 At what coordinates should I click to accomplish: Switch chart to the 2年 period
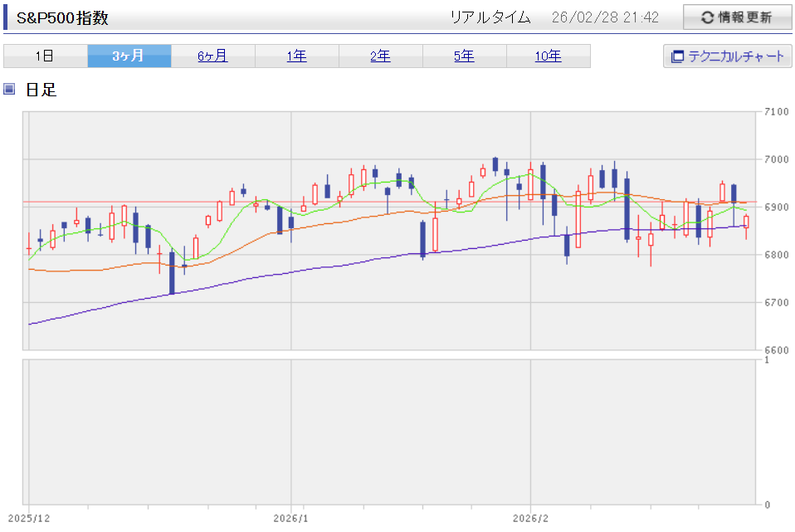380,56
